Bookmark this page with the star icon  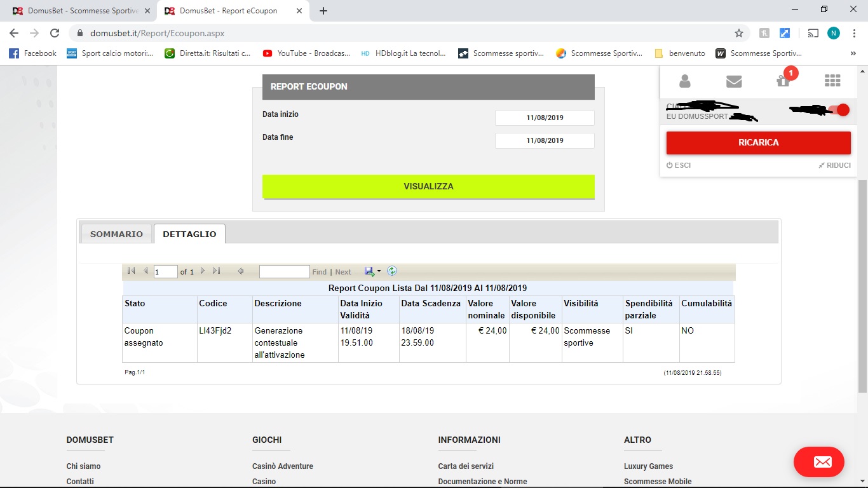[x=738, y=33]
